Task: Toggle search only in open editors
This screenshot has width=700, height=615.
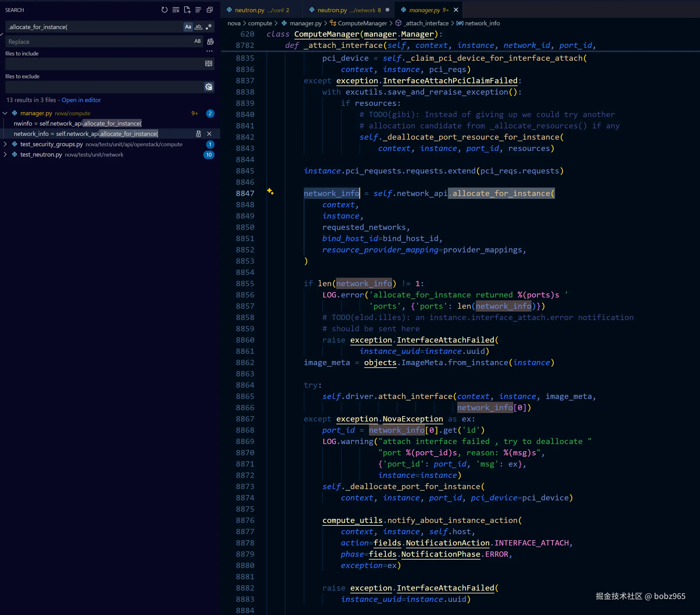Action: pyautogui.click(x=209, y=63)
